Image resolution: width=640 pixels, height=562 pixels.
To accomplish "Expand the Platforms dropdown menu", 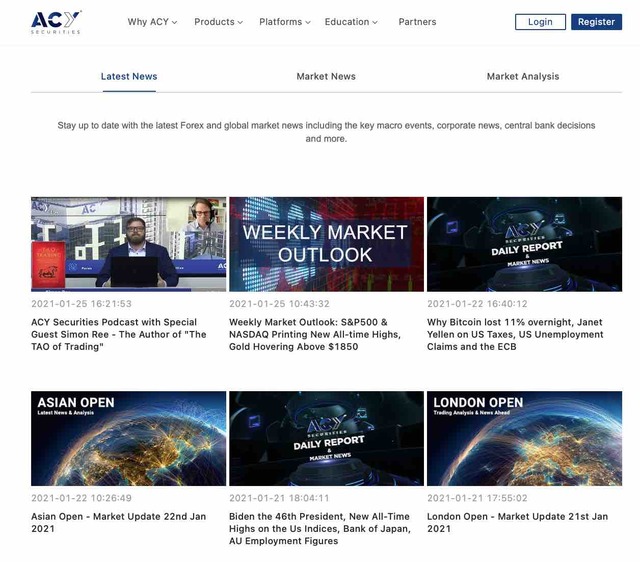I will [285, 22].
